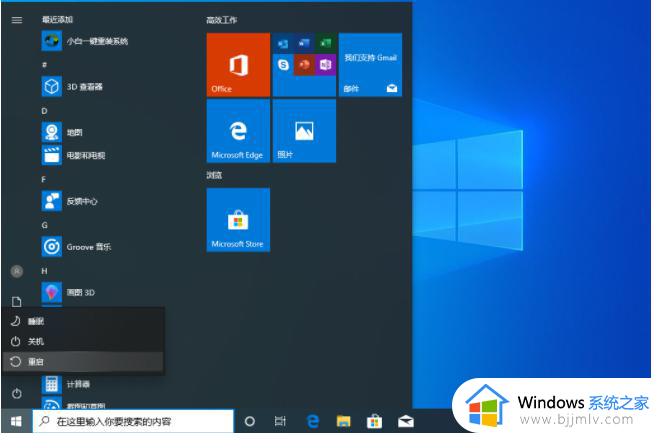This screenshot has width=654, height=433.
Task: Expand the Start menu hamburger
Action: 17,20
